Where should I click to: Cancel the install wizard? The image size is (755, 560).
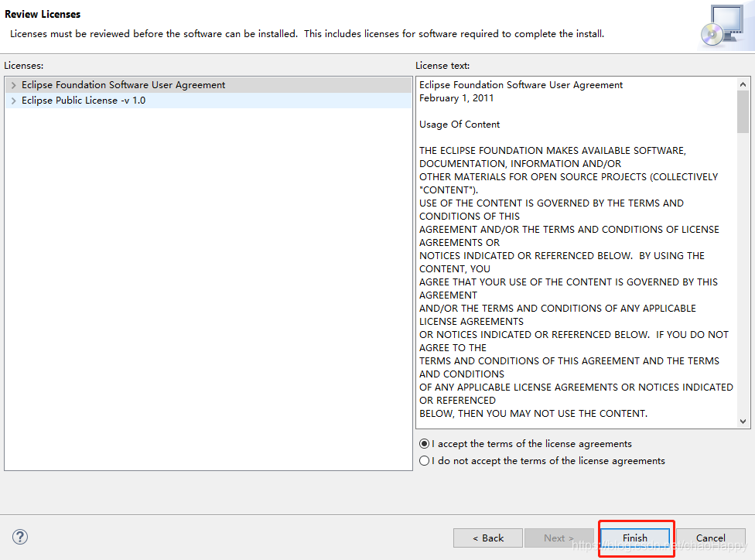711,538
